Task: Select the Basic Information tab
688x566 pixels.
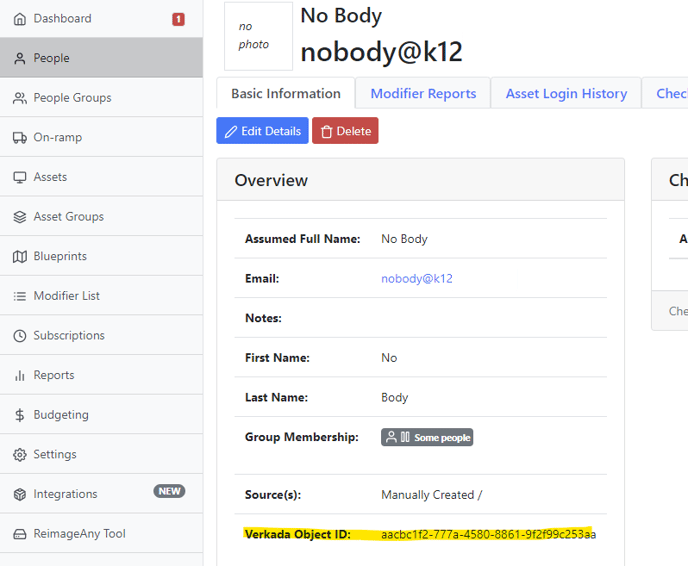Action: click(286, 93)
